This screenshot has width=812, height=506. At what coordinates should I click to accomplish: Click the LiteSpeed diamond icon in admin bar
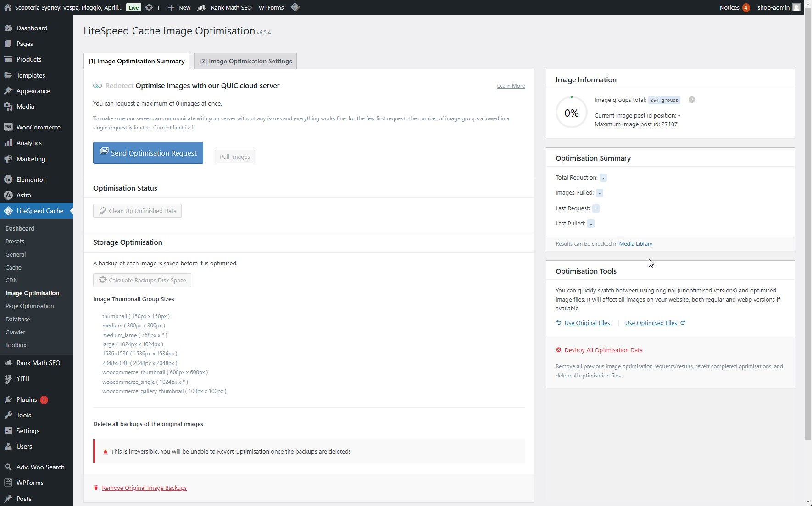click(295, 7)
